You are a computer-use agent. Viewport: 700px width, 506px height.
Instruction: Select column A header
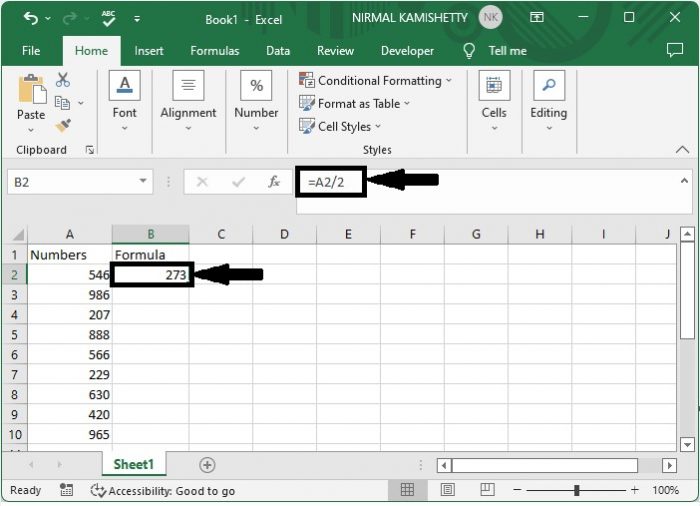click(x=70, y=234)
